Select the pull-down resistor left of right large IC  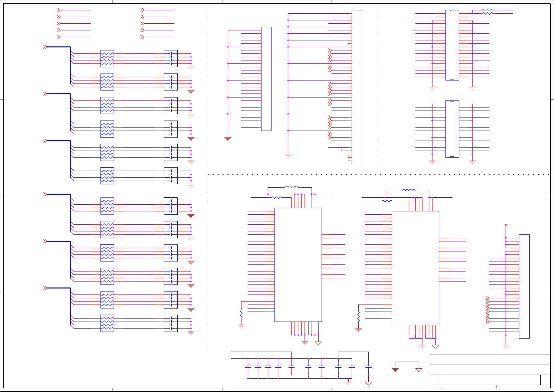coord(358,317)
